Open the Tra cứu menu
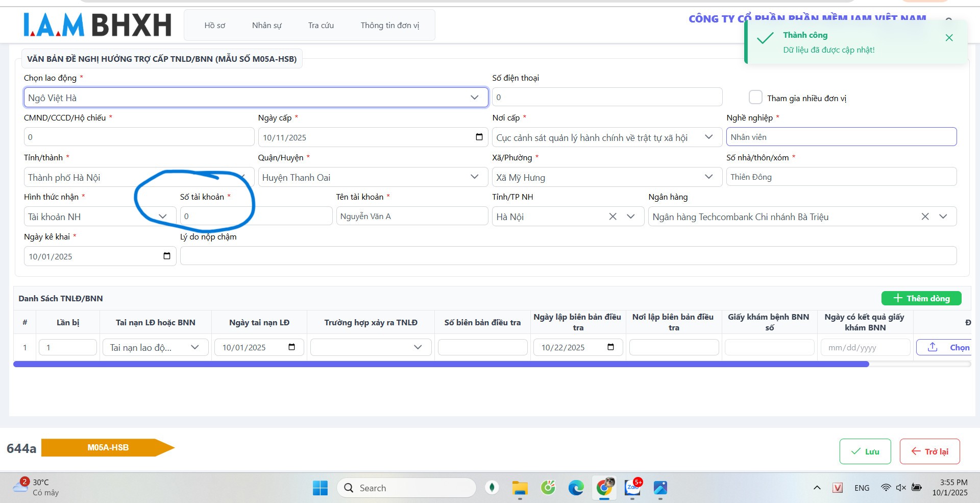The image size is (980, 503). (321, 25)
